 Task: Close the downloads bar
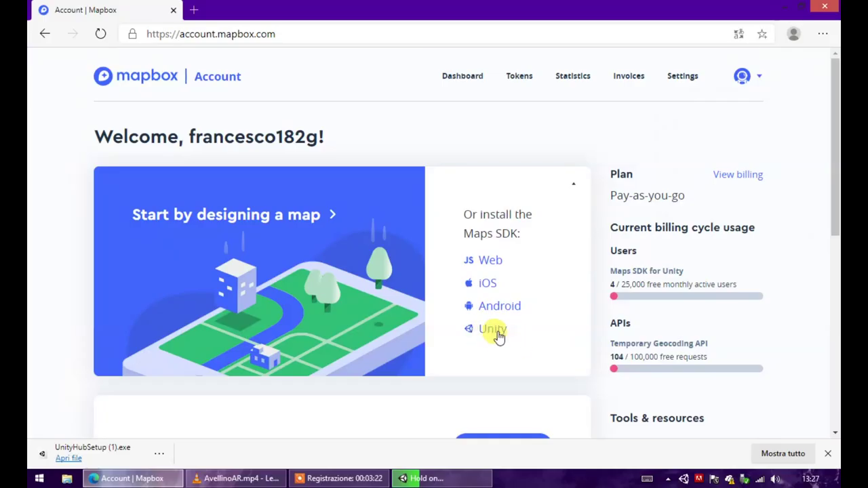[827, 453]
